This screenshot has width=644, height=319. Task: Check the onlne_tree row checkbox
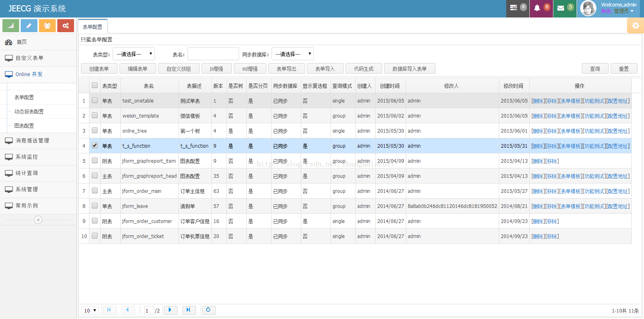[95, 130]
